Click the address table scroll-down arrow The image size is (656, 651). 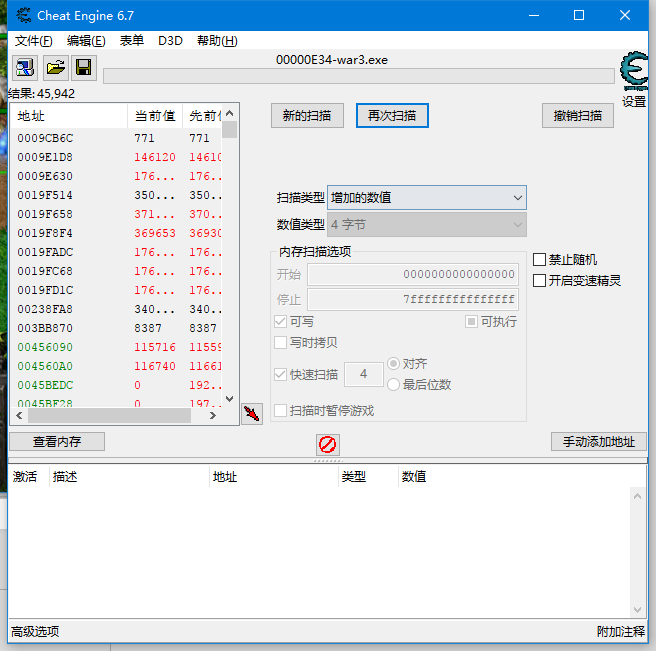(x=637, y=610)
